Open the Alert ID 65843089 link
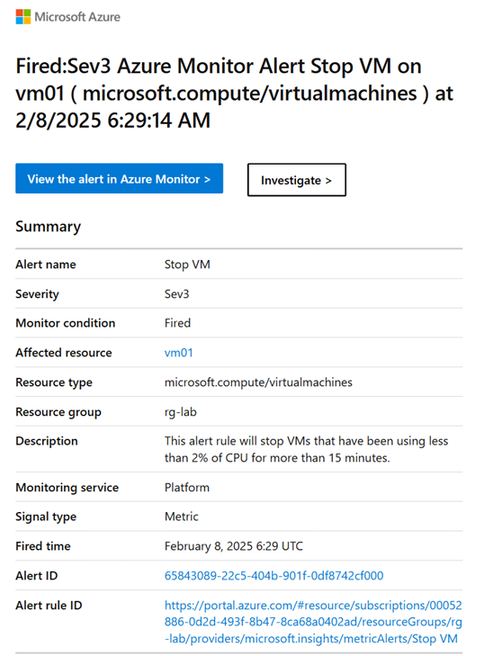 [274, 576]
